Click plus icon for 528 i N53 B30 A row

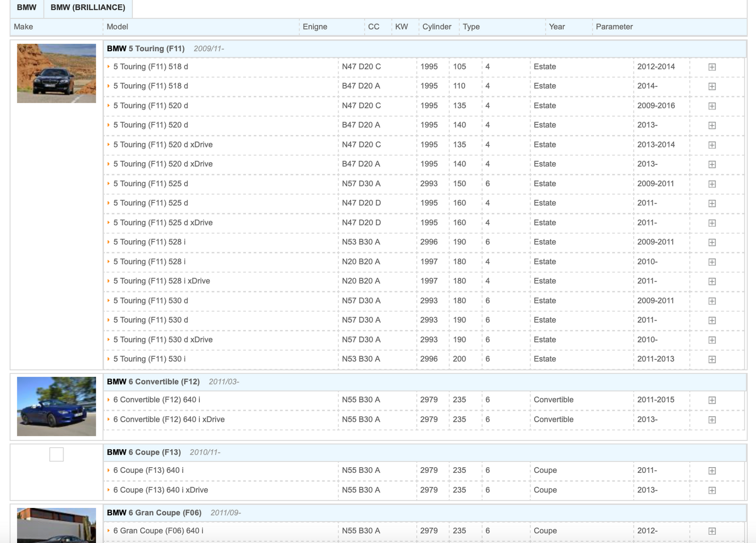712,242
